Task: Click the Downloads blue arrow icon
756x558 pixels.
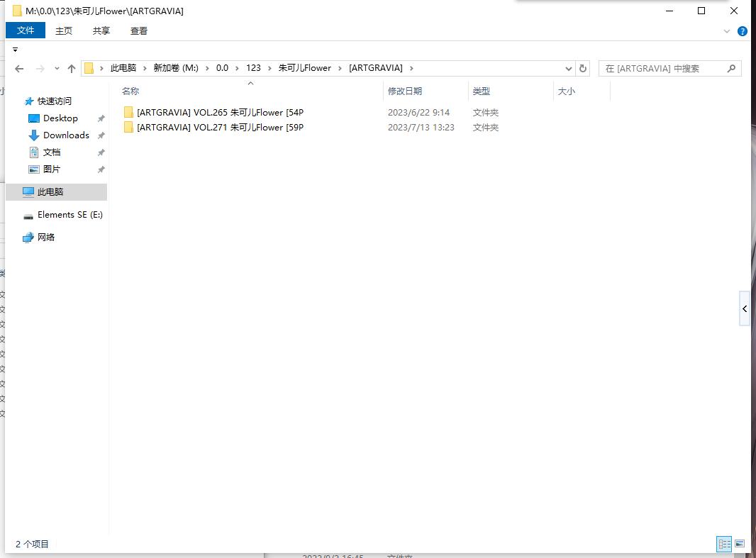Action: (34, 135)
